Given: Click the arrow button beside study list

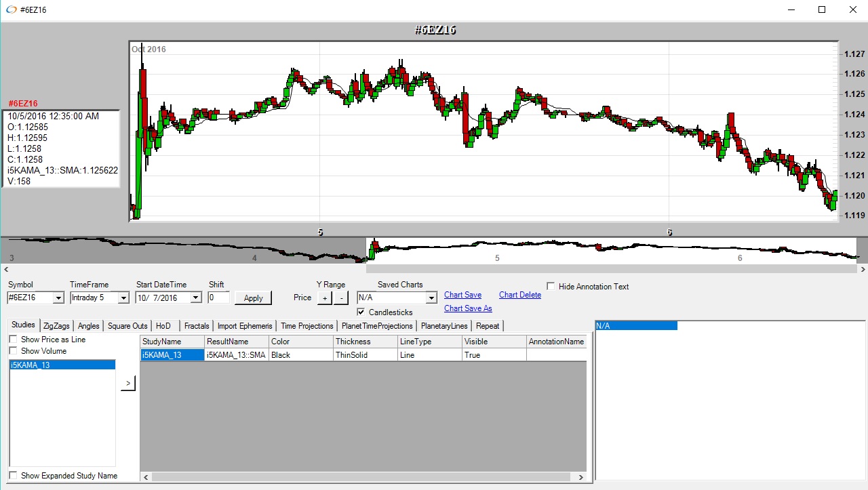Looking at the screenshot, I should click(128, 384).
